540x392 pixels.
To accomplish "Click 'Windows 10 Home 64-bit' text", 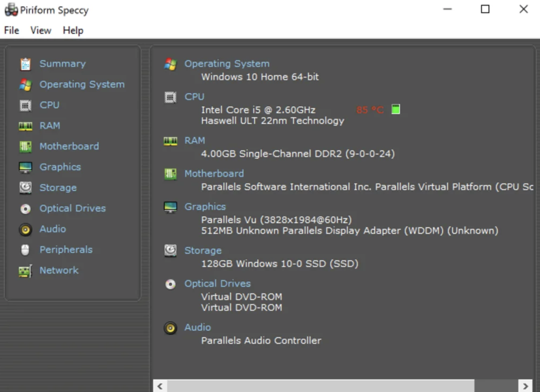I will (260, 77).
